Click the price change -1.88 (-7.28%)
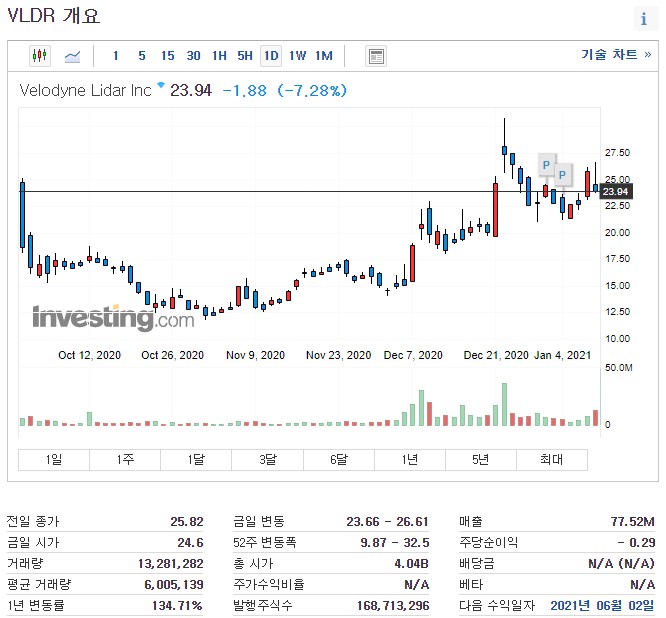Screen dimensions: 666x618 click(x=285, y=90)
